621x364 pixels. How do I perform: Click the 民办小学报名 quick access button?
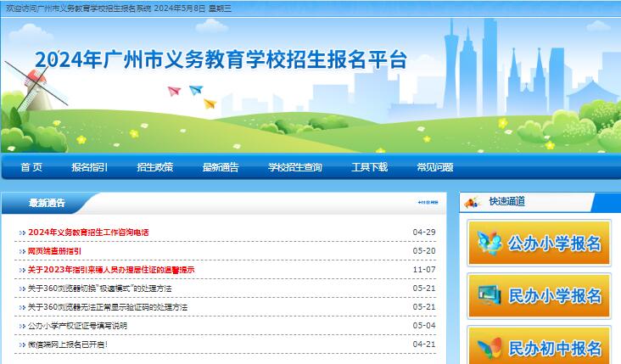click(x=539, y=295)
